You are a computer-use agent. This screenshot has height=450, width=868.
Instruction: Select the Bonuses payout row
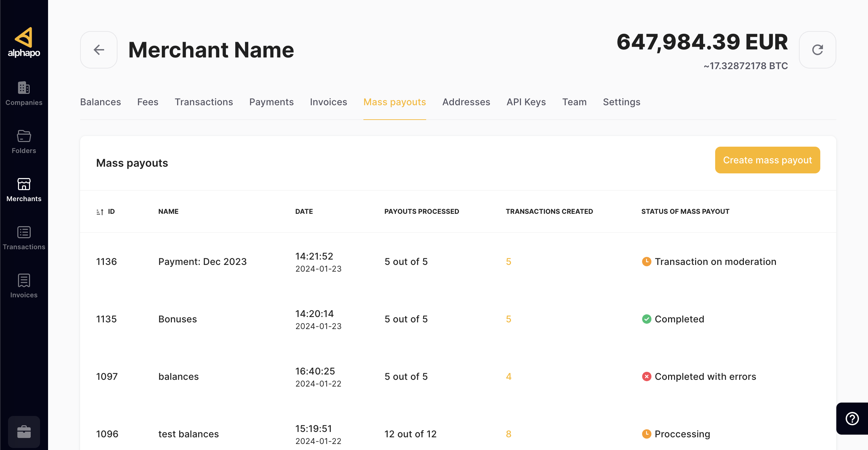[x=177, y=319]
